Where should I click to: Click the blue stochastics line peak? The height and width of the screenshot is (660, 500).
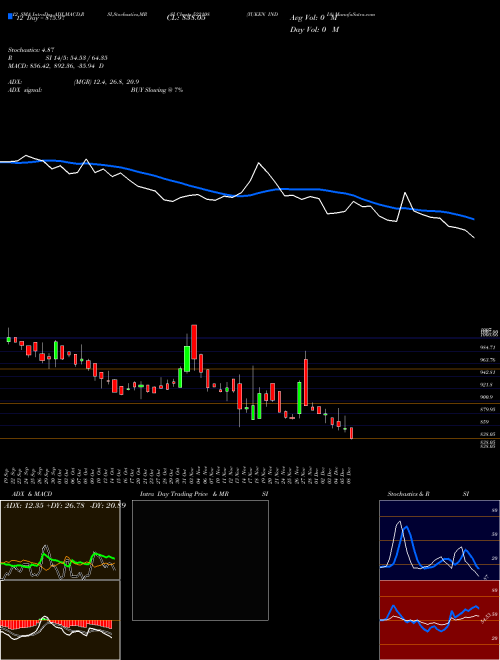(x=406, y=528)
